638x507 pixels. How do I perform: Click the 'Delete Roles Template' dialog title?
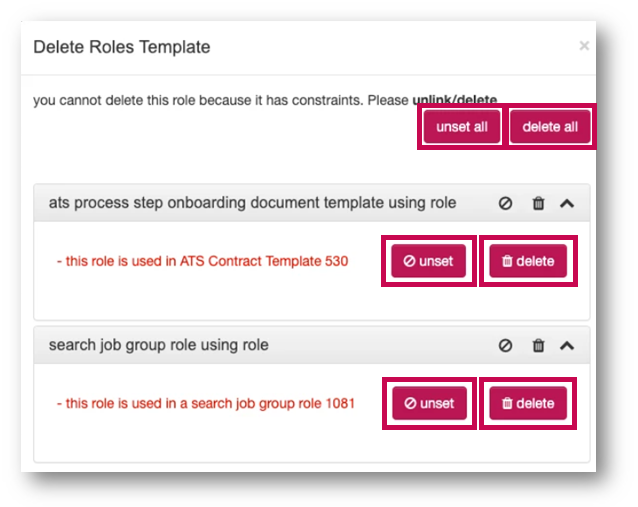click(x=121, y=47)
